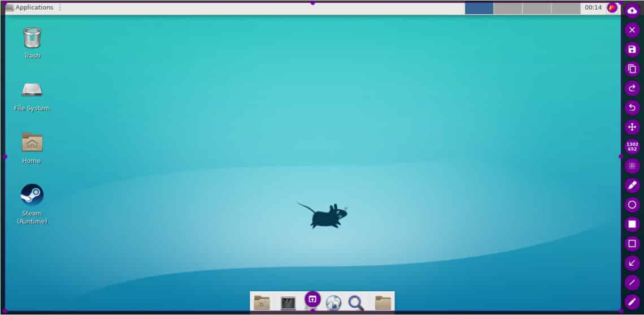Upload the capture with the cloud icon
Viewport: 644px width, 315px height.
632,11
